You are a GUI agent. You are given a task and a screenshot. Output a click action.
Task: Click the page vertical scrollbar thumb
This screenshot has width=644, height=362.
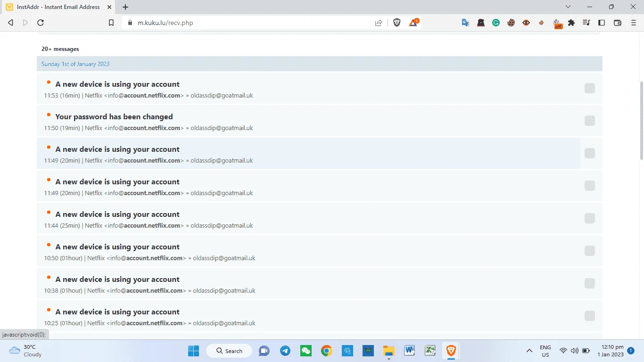click(x=641, y=120)
